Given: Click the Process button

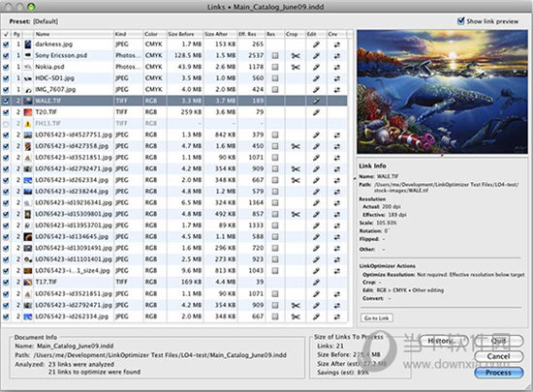Looking at the screenshot, I should tap(498, 373).
